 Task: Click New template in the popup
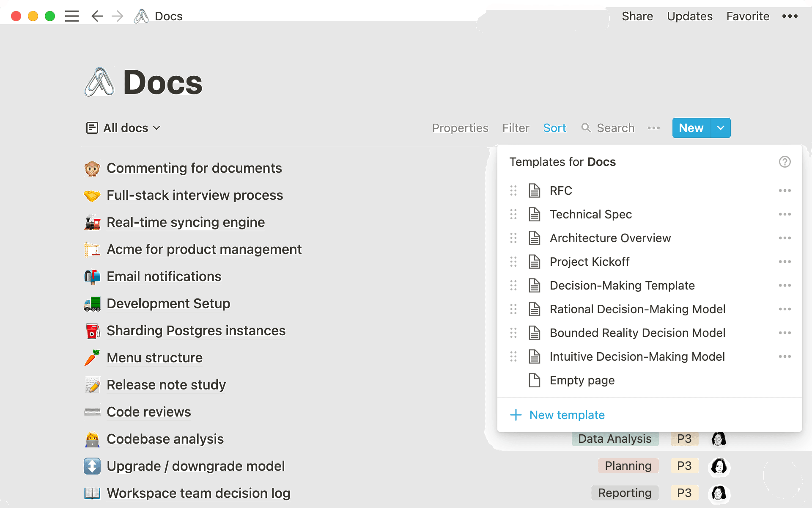click(x=567, y=415)
